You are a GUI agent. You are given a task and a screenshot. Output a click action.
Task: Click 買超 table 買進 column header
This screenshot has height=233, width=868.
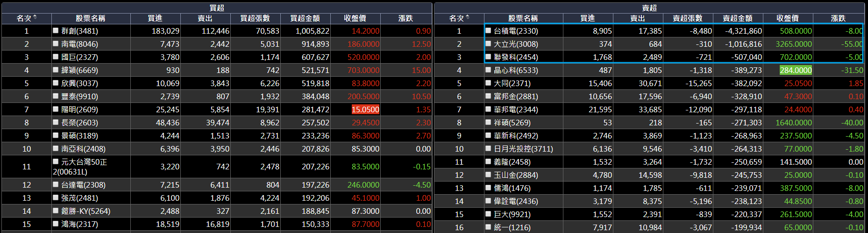coord(155,18)
